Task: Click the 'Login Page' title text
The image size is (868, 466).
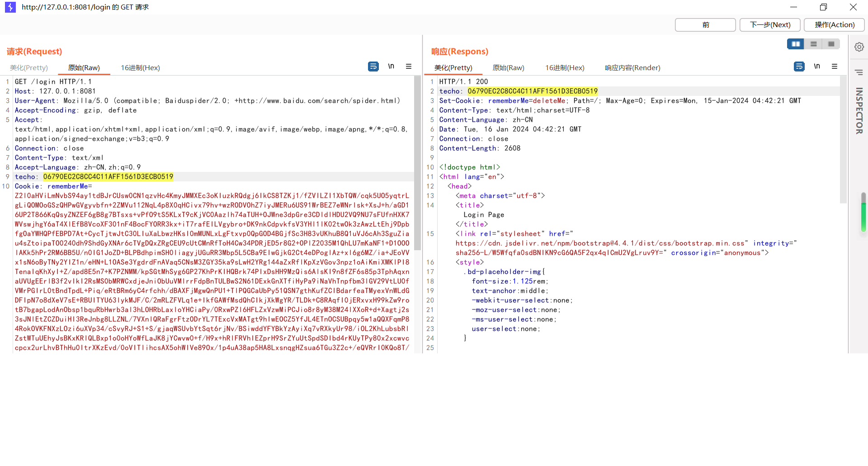Action: pos(484,215)
